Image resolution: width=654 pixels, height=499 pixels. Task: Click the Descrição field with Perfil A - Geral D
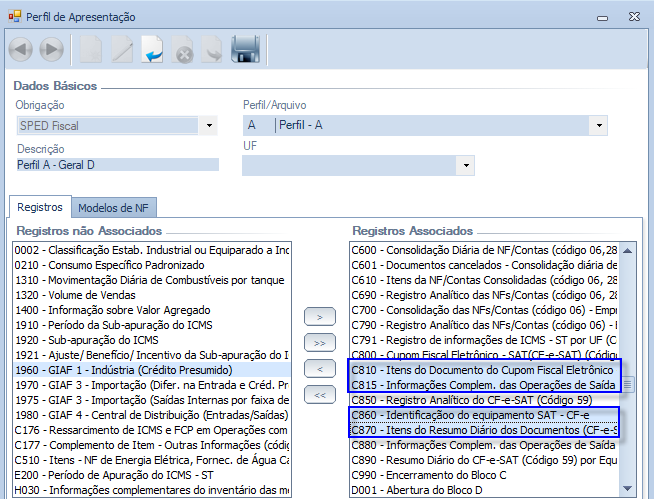tap(116, 164)
